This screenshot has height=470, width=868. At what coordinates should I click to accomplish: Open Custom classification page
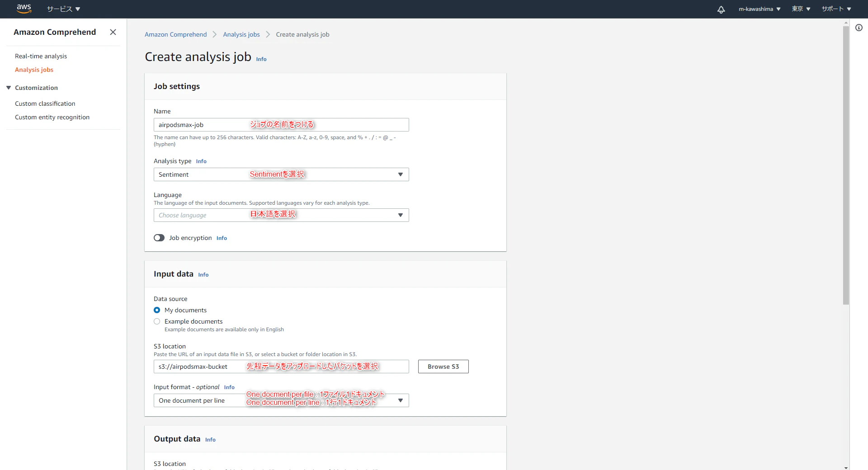click(x=45, y=103)
